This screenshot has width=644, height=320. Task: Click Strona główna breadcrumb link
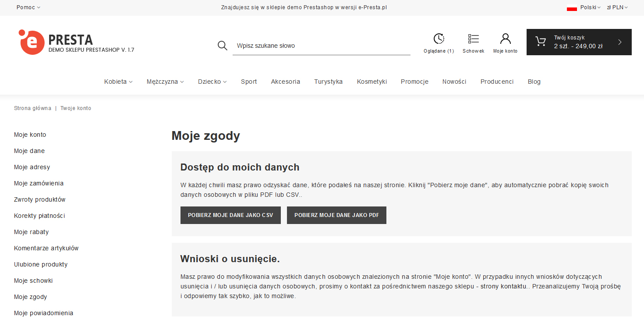[32, 108]
